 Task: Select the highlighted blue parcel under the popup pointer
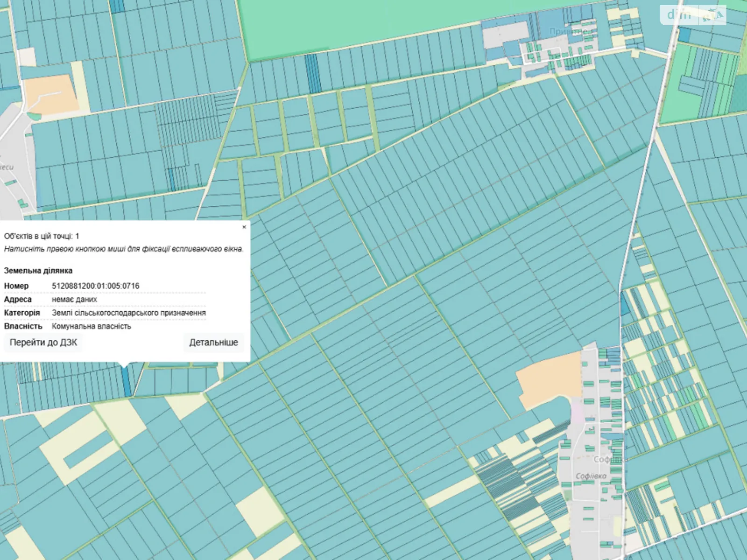pos(126,381)
